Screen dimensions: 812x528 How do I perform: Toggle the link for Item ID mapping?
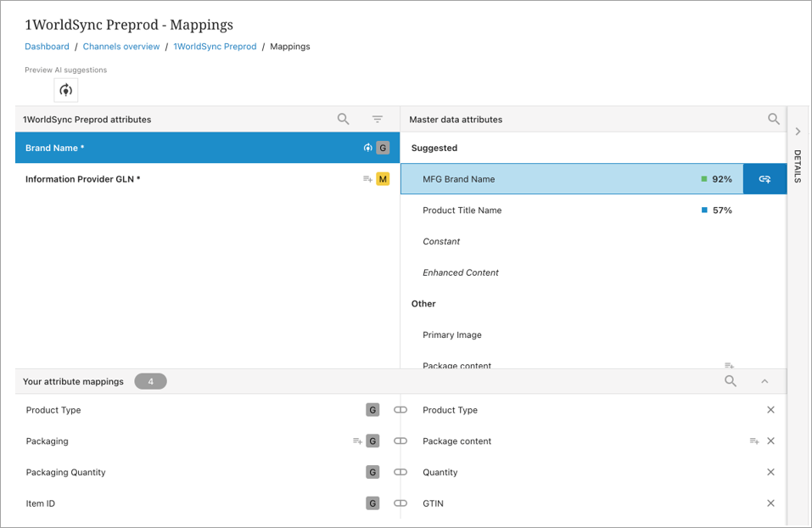pos(400,503)
